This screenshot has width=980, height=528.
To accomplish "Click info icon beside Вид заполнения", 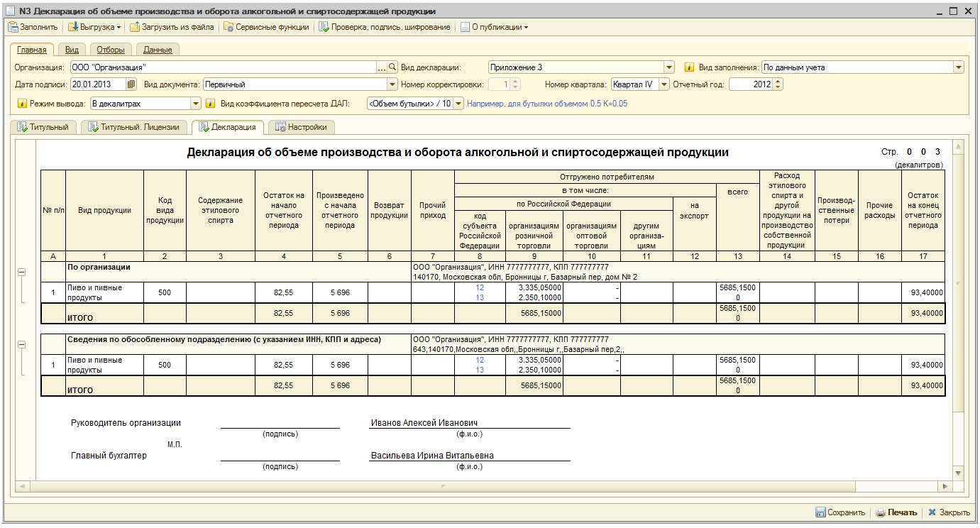I will click(x=689, y=67).
